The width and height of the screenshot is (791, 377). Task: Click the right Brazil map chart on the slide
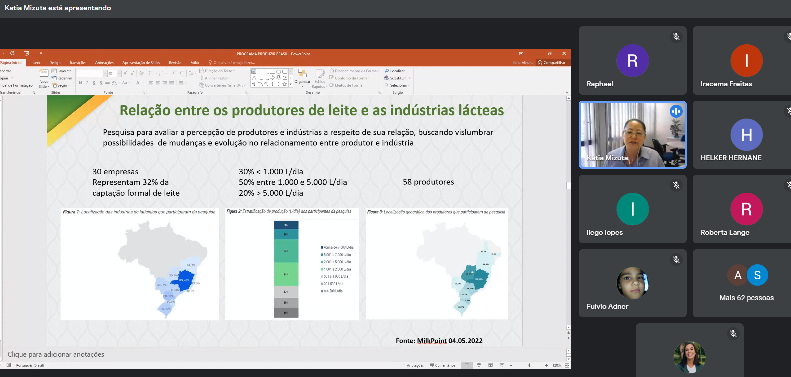coord(437,263)
